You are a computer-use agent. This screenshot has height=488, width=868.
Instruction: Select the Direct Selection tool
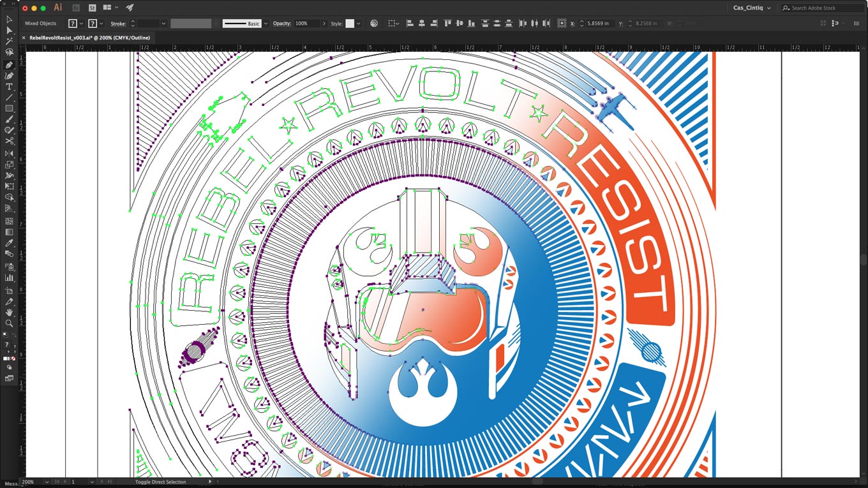click(9, 31)
